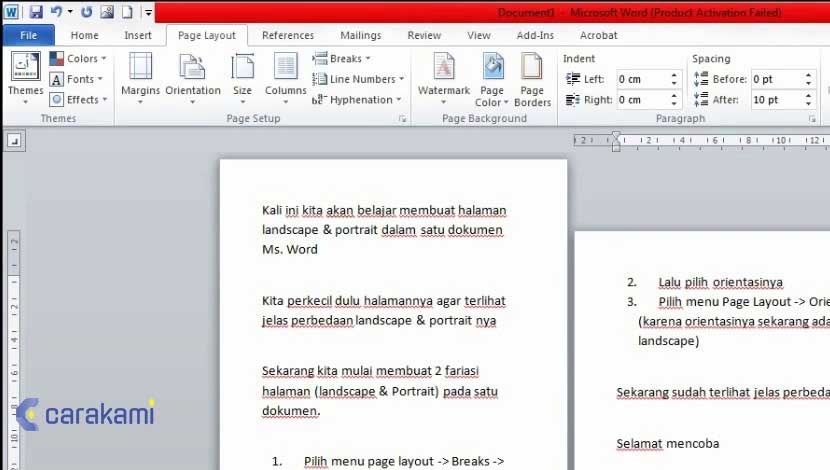Redo the last action
This screenshot has height=470, width=830.
(x=87, y=12)
